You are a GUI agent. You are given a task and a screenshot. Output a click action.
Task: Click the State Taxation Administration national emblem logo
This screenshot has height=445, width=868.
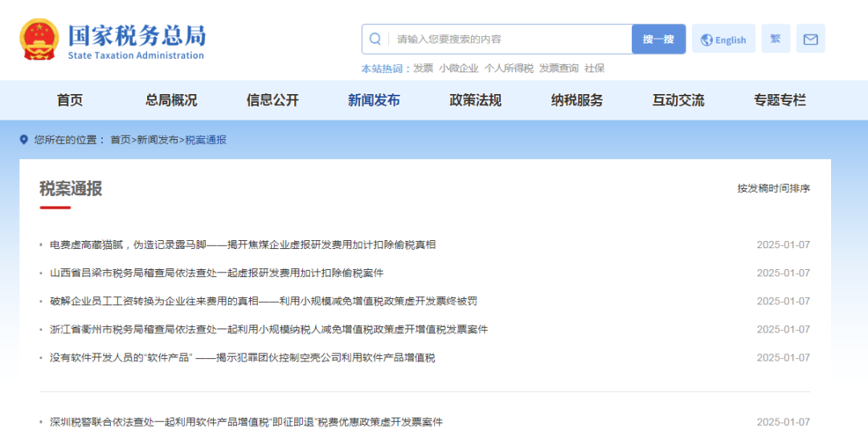tap(39, 39)
